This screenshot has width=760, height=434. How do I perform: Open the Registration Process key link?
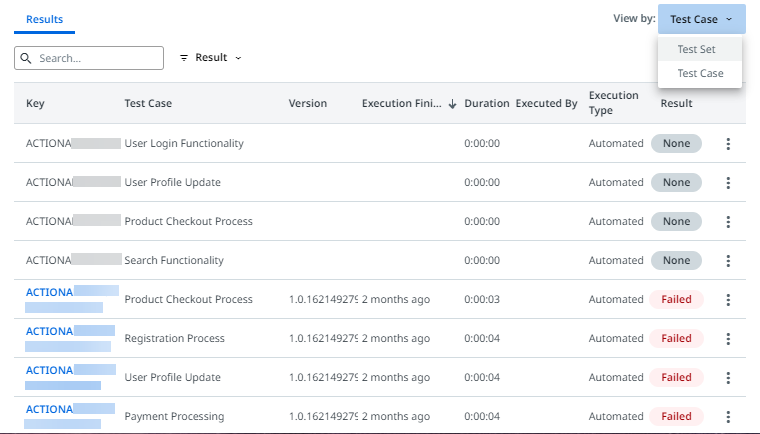click(x=48, y=331)
